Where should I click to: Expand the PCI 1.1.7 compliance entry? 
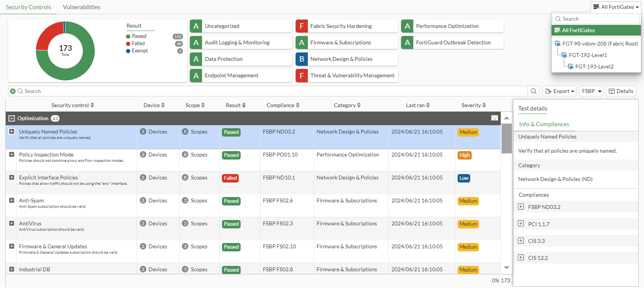521,224
